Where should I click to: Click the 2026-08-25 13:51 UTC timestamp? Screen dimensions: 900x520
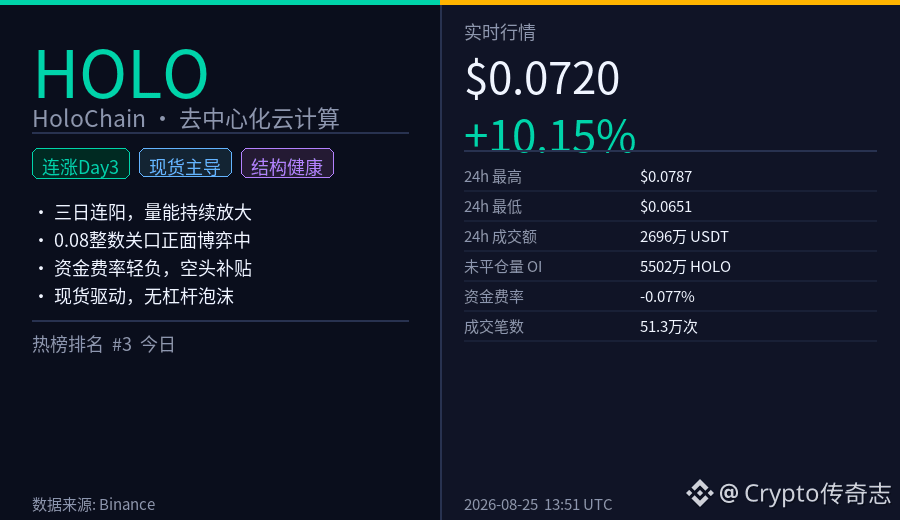(538, 505)
